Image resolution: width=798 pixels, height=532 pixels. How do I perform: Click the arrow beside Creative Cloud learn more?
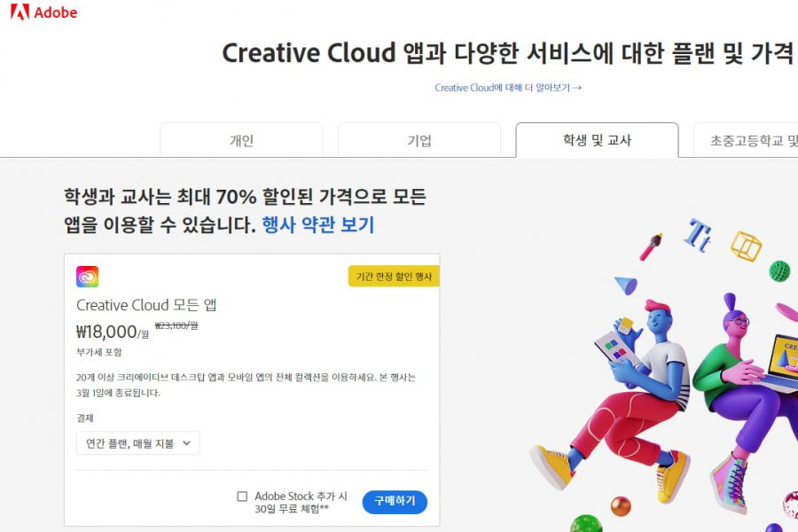coord(577,88)
